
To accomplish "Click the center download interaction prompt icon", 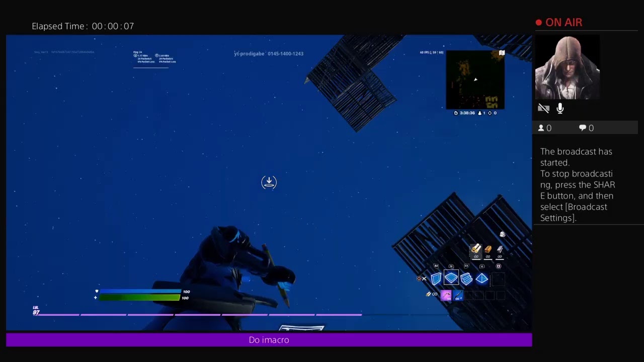I will point(269,182).
